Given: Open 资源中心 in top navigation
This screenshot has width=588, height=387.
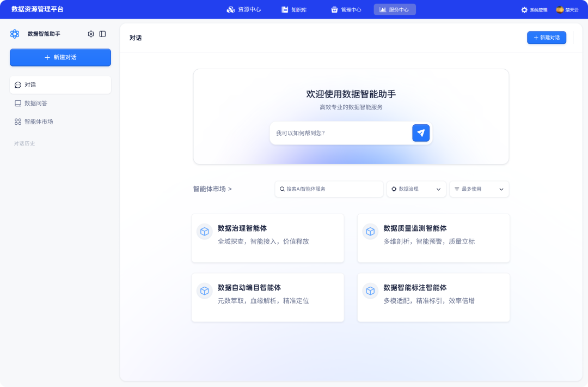Looking at the screenshot, I should tap(244, 9).
